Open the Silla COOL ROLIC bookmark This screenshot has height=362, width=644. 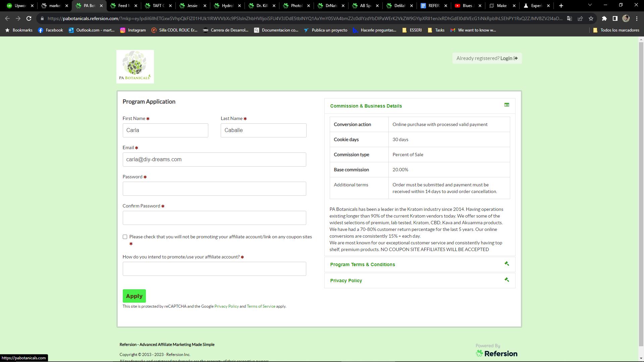point(174,30)
